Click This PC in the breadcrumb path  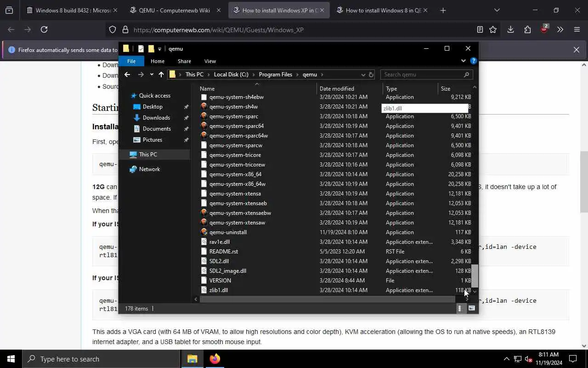click(x=194, y=75)
